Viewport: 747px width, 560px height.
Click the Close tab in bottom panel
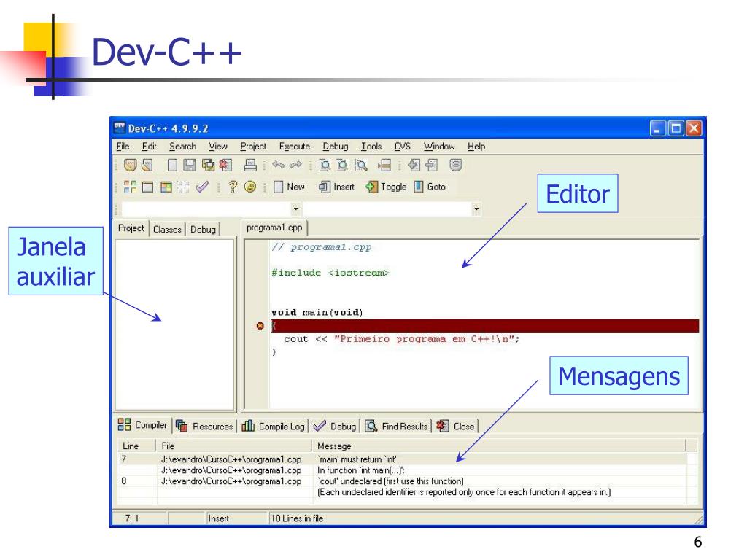tap(455, 426)
